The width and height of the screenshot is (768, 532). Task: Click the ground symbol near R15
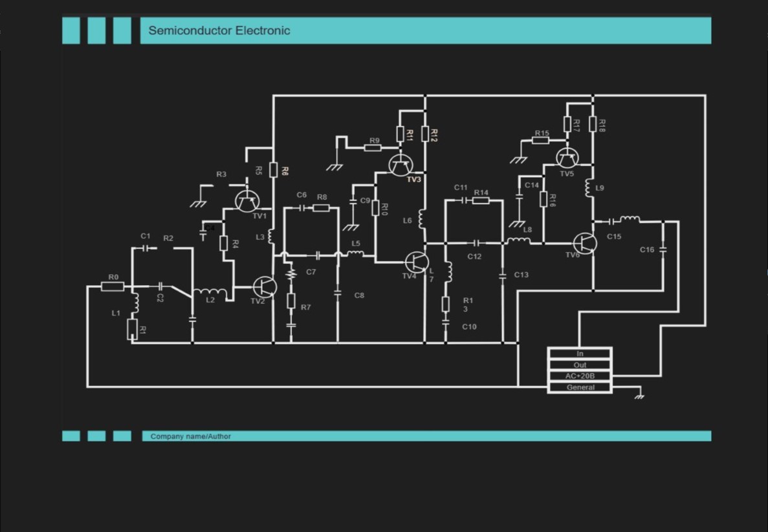tap(520, 158)
